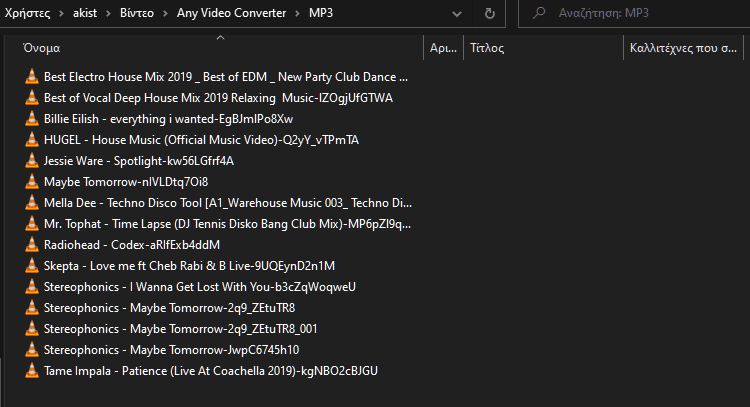This screenshot has width=750, height=407.
Task: Navigate to Βίντεο breadcrumb folder
Action: point(137,13)
